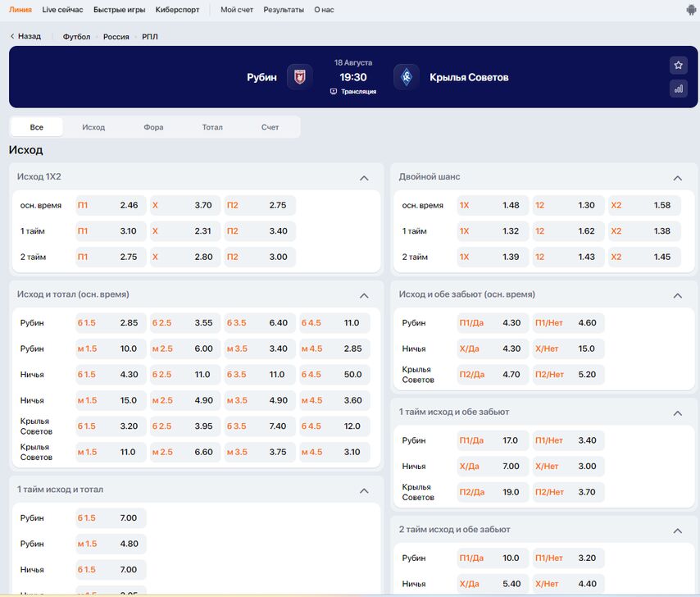Open Трансляция broadcast link
The image size is (700, 597).
click(353, 92)
